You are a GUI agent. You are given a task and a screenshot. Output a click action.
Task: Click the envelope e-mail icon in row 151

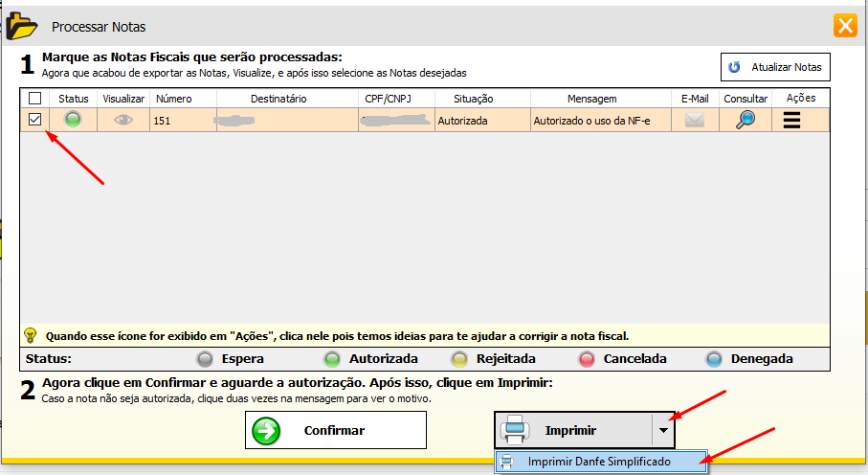click(x=695, y=121)
